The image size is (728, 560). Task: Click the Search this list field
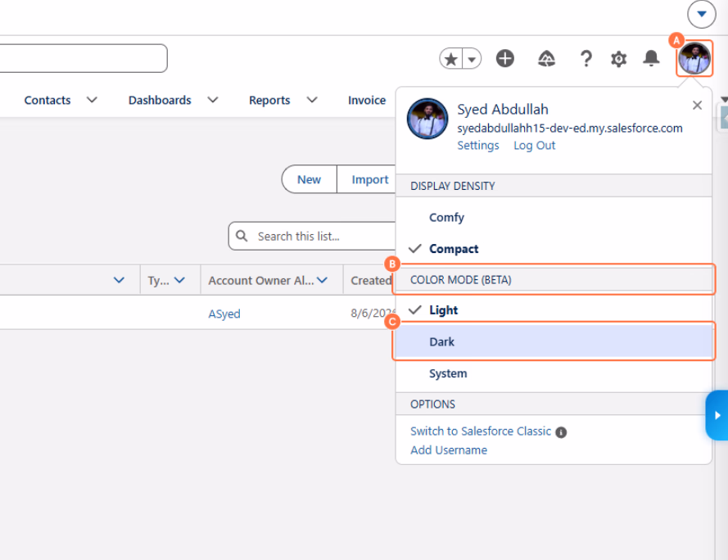point(312,237)
